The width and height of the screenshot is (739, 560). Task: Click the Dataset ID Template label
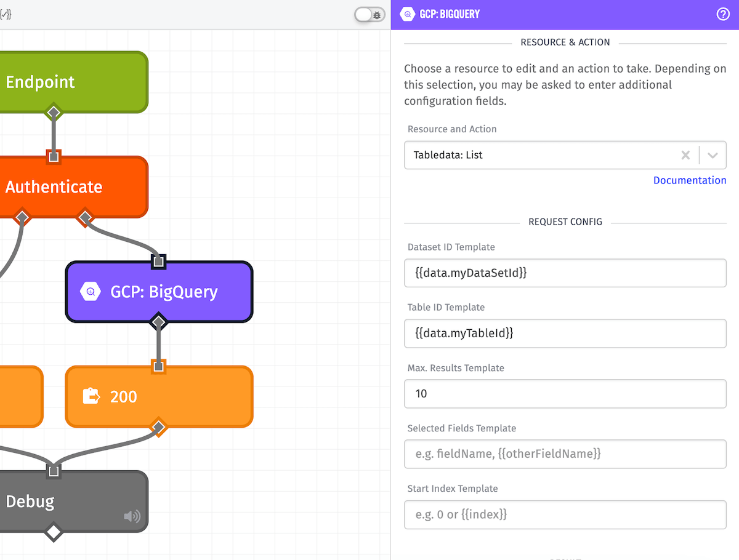(451, 247)
